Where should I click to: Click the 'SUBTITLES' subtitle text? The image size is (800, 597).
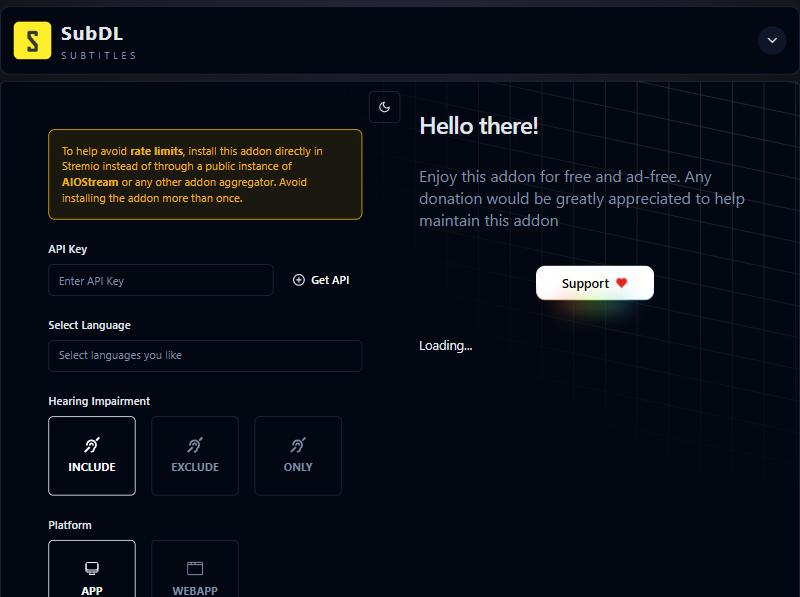98,55
